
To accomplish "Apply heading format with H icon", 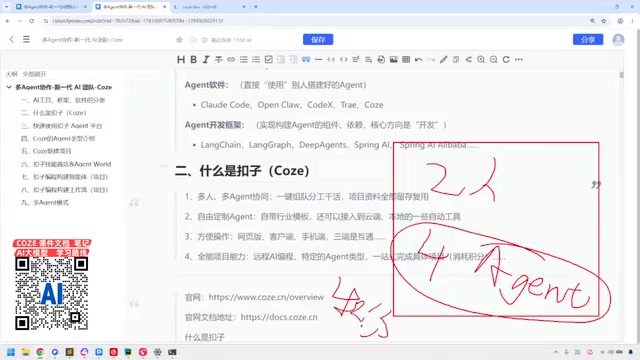I will point(181,60).
